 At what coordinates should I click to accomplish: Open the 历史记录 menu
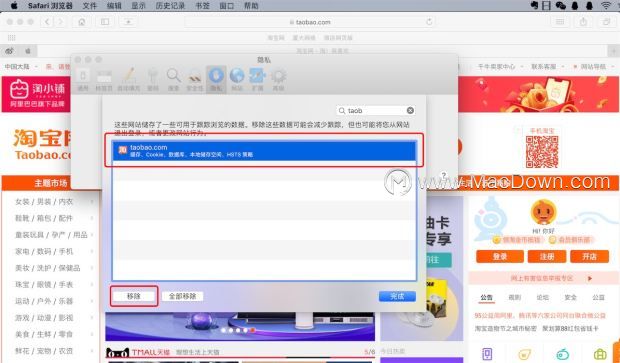(x=170, y=6)
